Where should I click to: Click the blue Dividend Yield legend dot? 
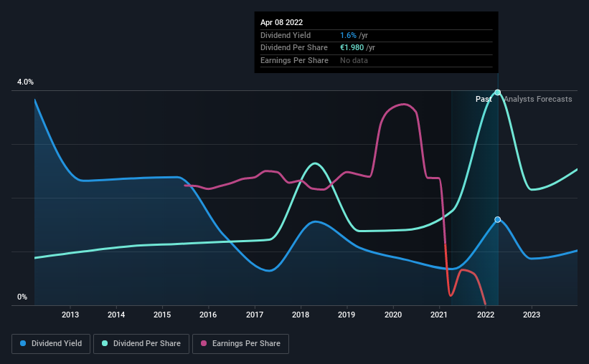23,343
